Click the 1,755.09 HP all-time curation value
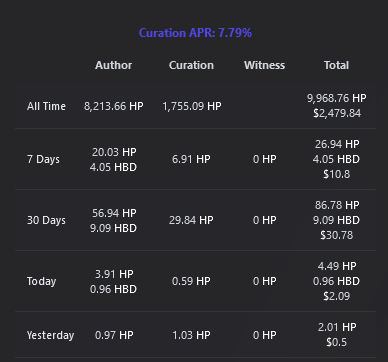This screenshot has height=362, width=388. (x=192, y=106)
